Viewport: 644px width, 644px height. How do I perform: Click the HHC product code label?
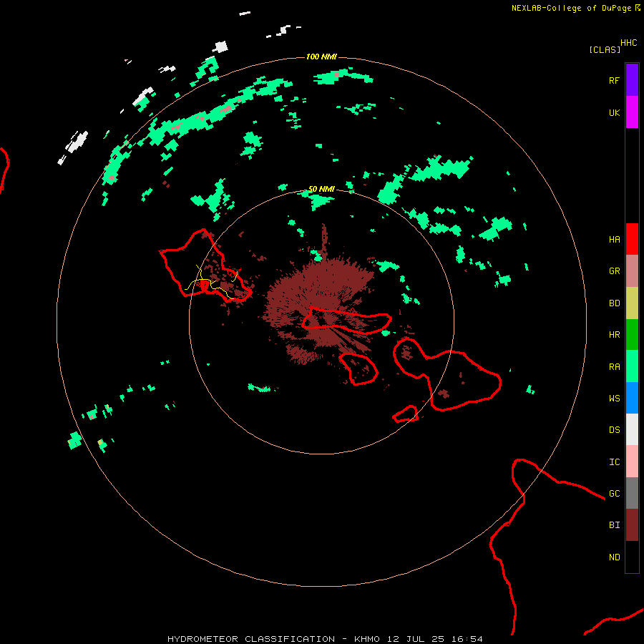(x=628, y=43)
